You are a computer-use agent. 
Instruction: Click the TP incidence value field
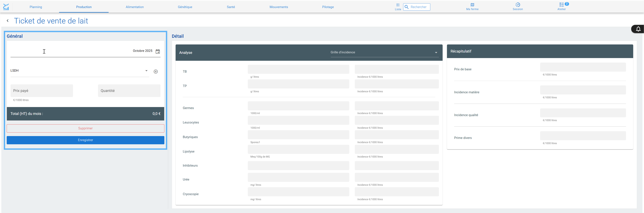coord(397,84)
